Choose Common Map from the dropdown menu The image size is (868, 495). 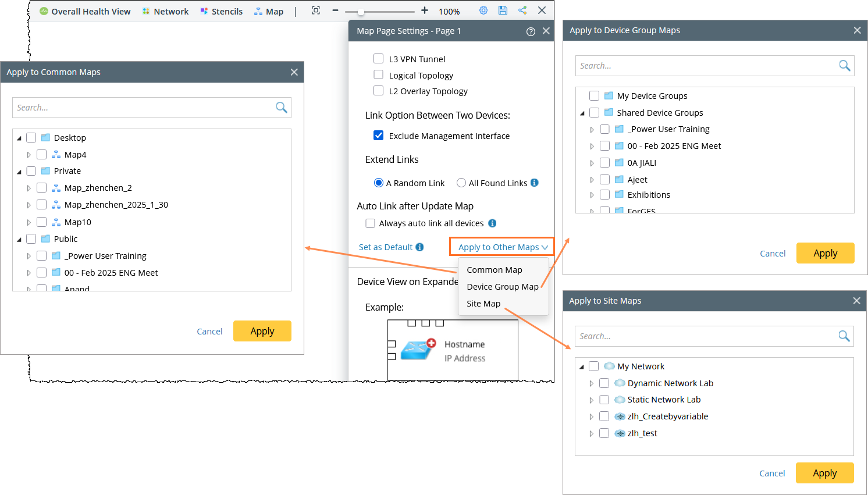[x=495, y=270]
